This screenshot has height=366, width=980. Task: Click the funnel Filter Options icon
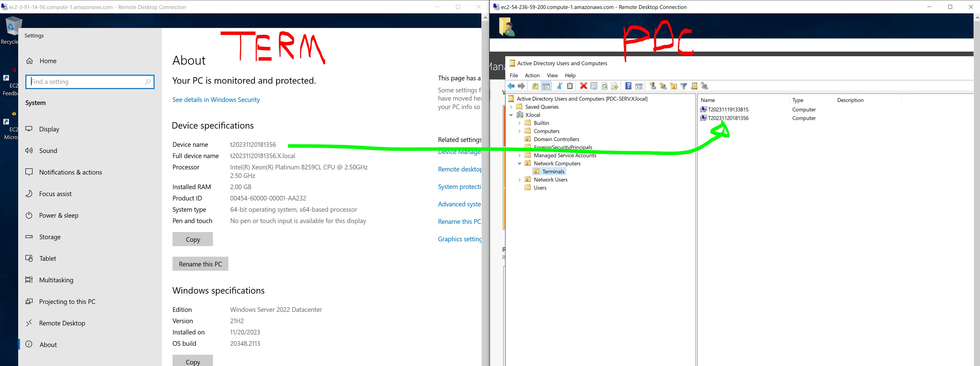click(x=684, y=86)
